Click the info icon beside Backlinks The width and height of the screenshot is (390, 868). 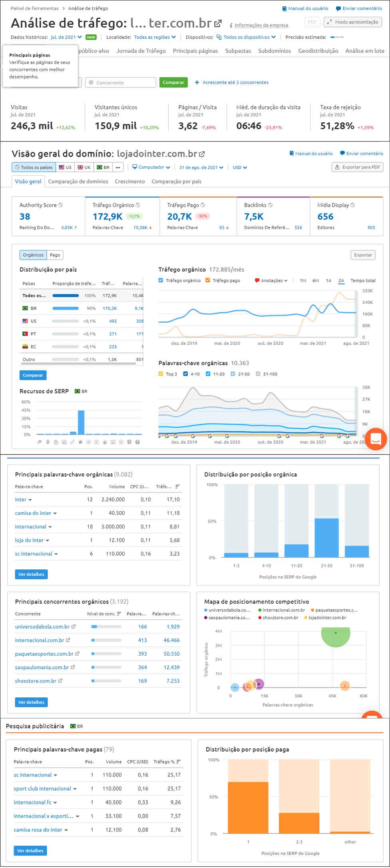pos(271,205)
